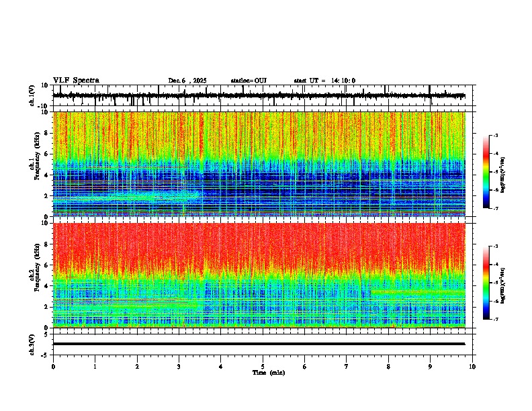Click time axis tick label "4"

coord(221,367)
